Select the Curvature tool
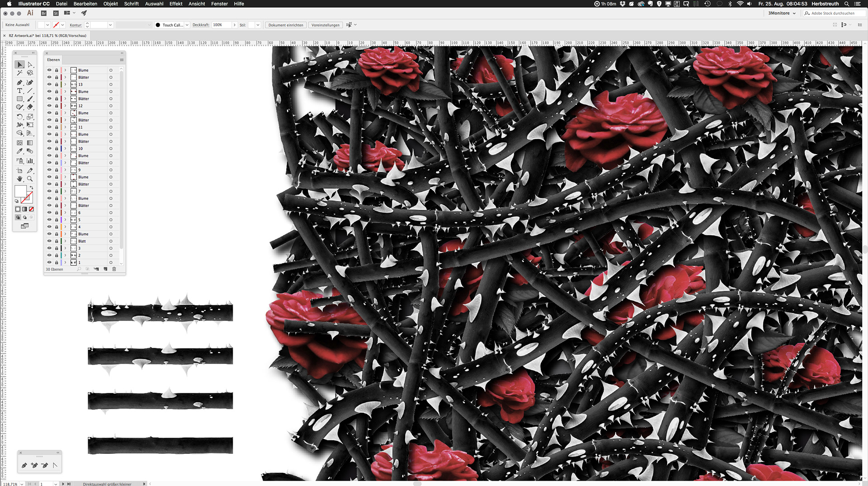 click(x=30, y=83)
